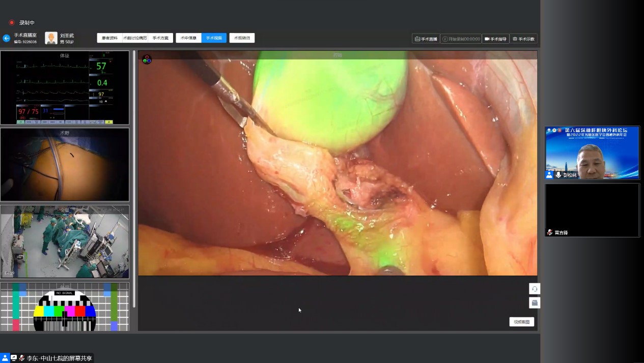Viewport: 644px width, 363px height.
Task: Click the muted mic icon beside 黄自铎
Action: point(550,232)
